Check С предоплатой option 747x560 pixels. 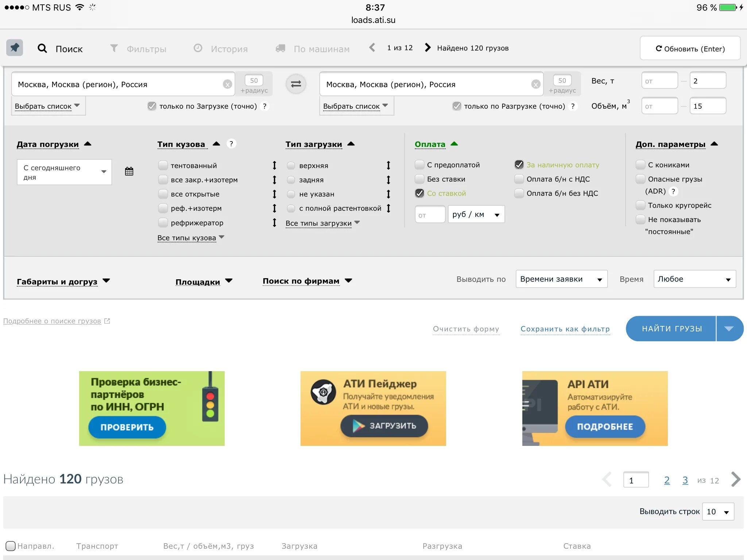419,165
